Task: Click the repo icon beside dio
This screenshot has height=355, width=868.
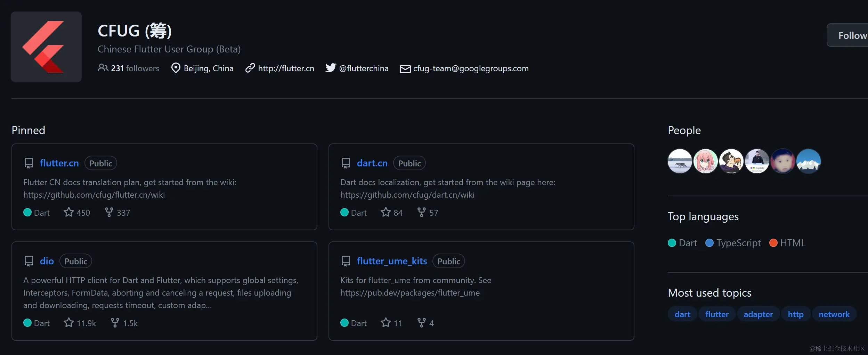Action: point(29,261)
